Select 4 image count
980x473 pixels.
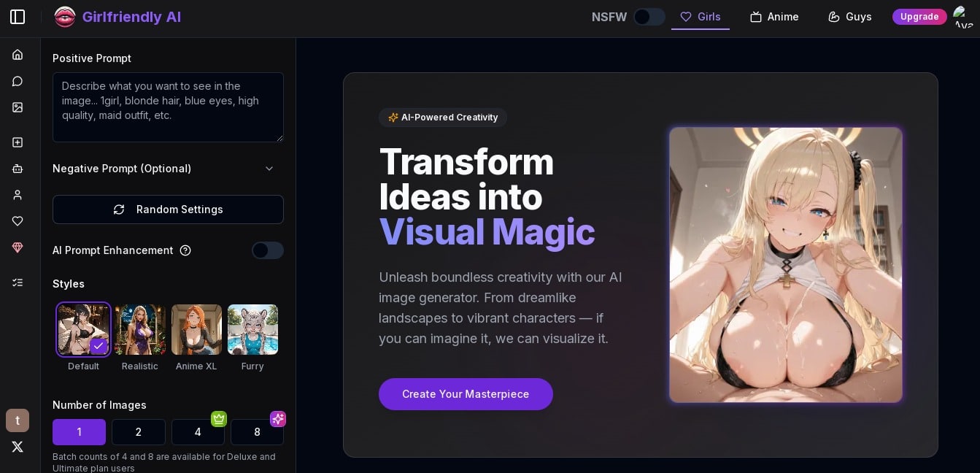(198, 432)
